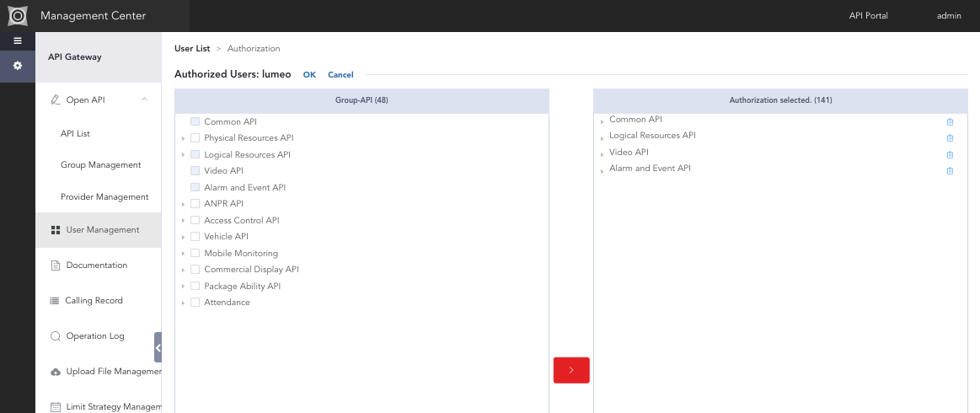Open the settings gear in the side rail
The height and width of the screenshot is (413, 980).
[x=18, y=66]
